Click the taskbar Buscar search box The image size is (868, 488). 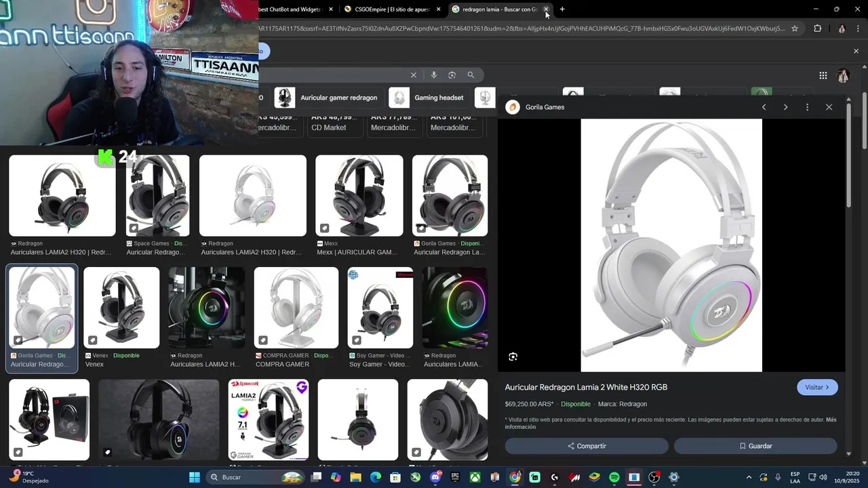[256, 477]
